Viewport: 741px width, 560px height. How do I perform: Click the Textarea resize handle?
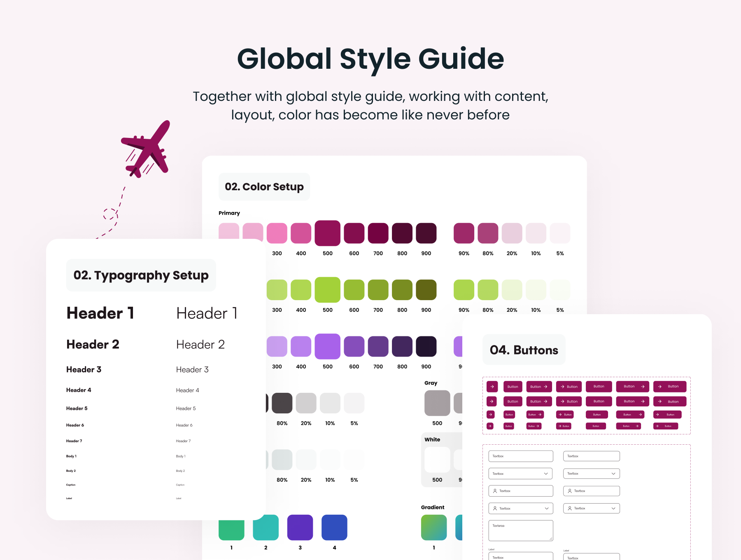(x=550, y=539)
